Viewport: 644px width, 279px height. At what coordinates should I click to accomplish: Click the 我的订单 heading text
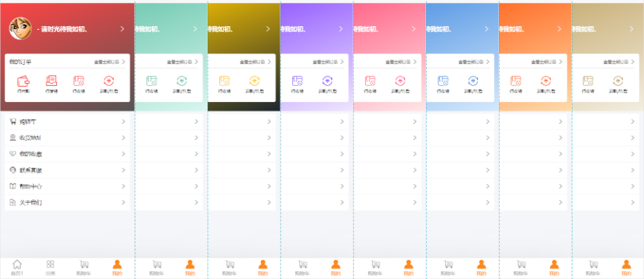click(x=20, y=62)
